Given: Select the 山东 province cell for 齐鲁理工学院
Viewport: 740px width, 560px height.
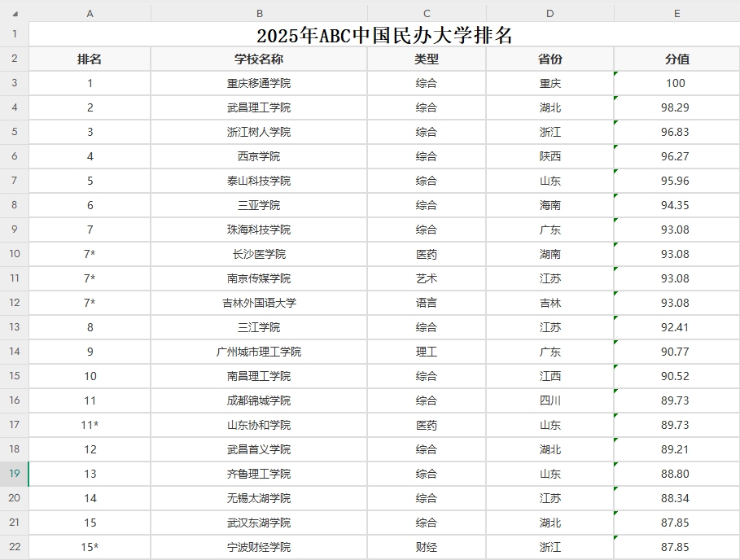Looking at the screenshot, I should tap(550, 474).
